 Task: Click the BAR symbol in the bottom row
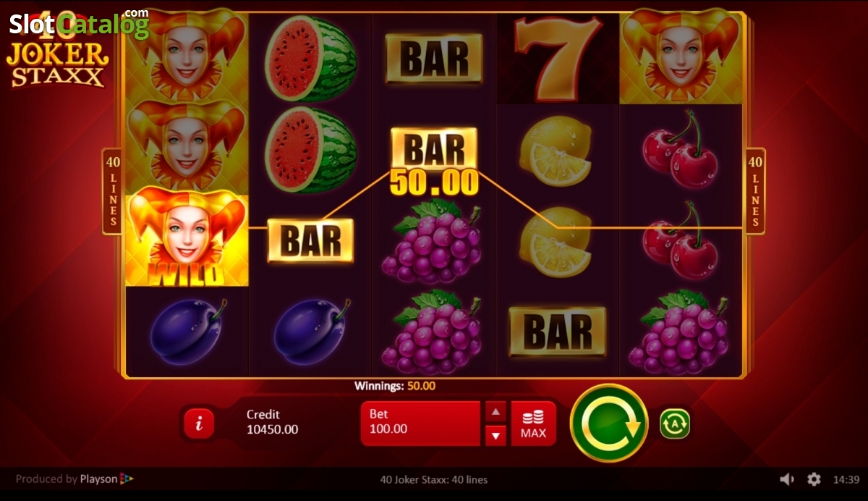pyautogui.click(x=558, y=332)
